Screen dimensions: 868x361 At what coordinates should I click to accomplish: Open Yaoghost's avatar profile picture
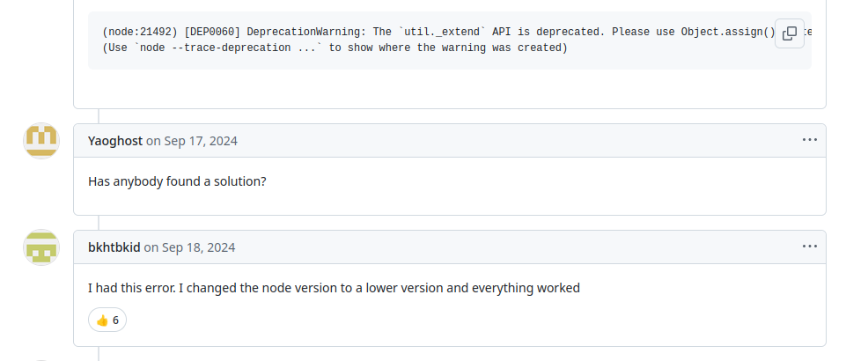[41, 141]
